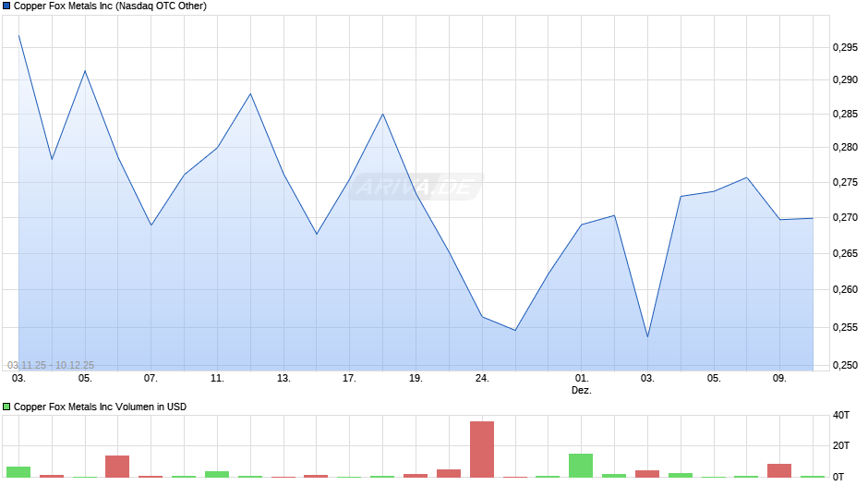868x486 pixels.
Task: Click the '01.' date label on the x-axis
Action: (581, 378)
